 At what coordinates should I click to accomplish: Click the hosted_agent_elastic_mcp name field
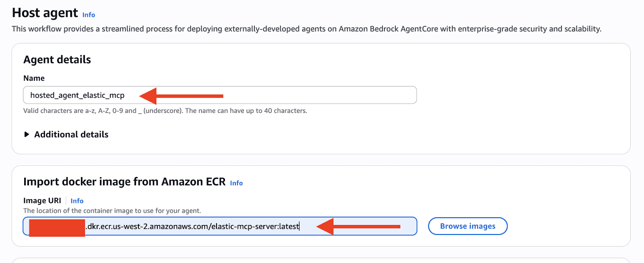pos(219,95)
